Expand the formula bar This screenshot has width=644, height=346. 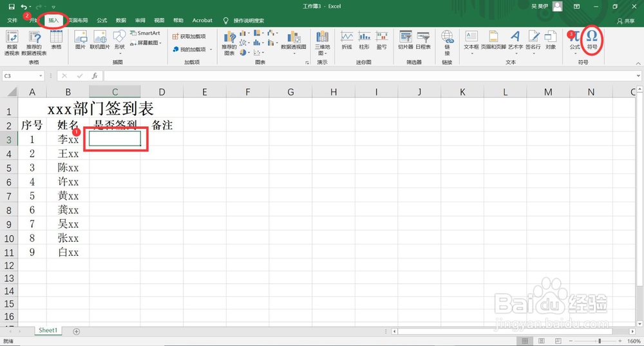pyautogui.click(x=638, y=75)
